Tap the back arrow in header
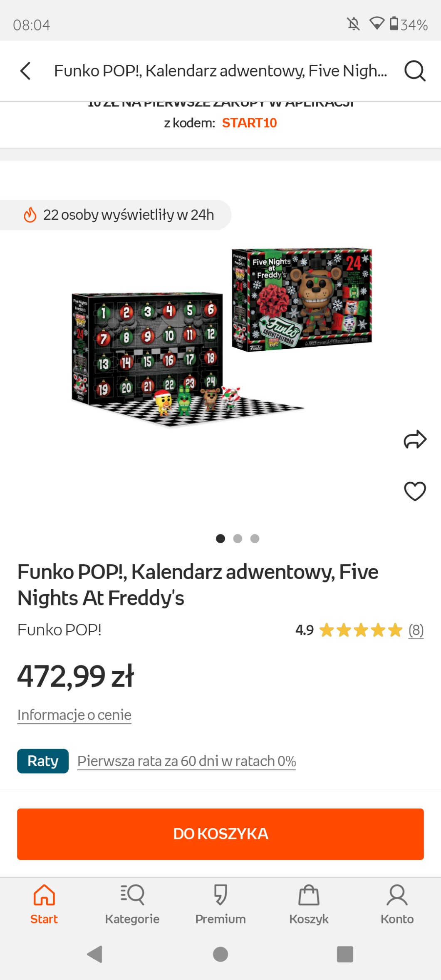The width and height of the screenshot is (441, 980). click(x=25, y=71)
